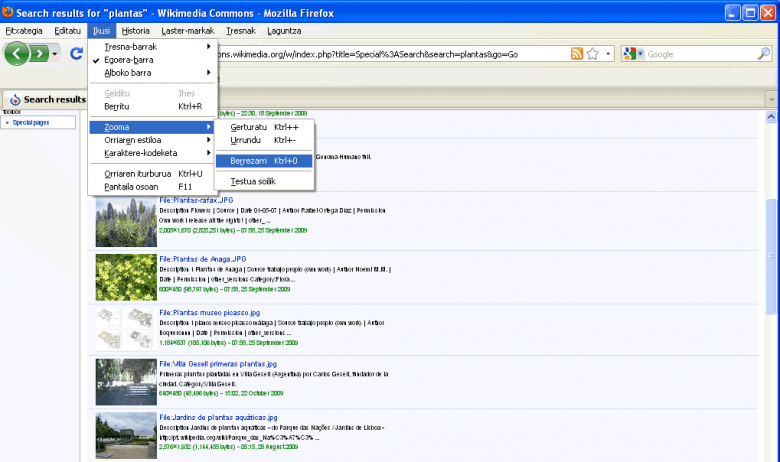Open the history dropdown beside Forward
The width and height of the screenshot is (780, 462).
click(x=55, y=53)
